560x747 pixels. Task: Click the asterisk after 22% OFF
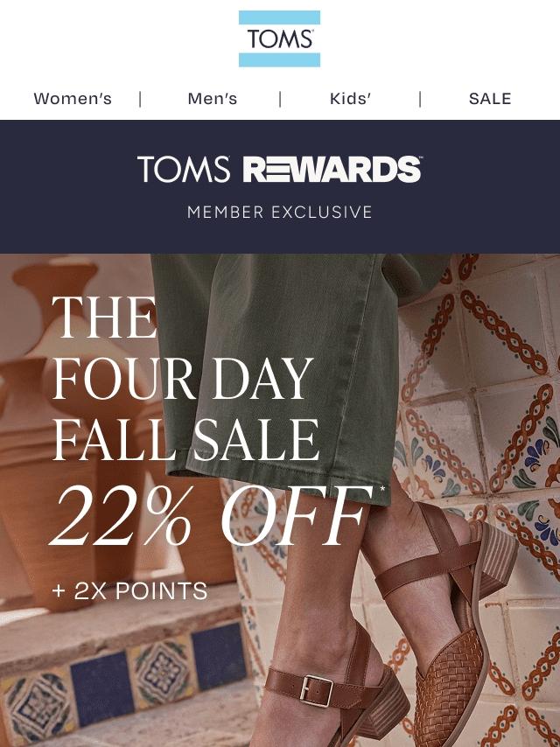[x=381, y=489]
